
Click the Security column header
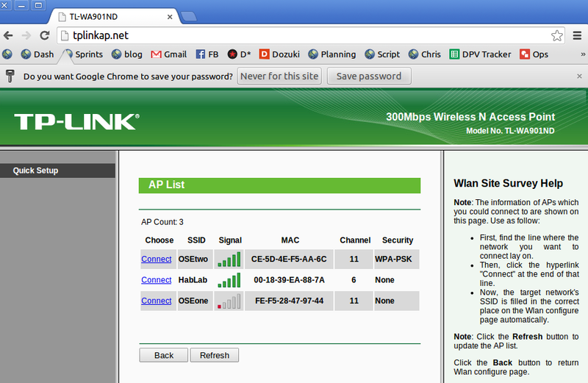(x=398, y=240)
